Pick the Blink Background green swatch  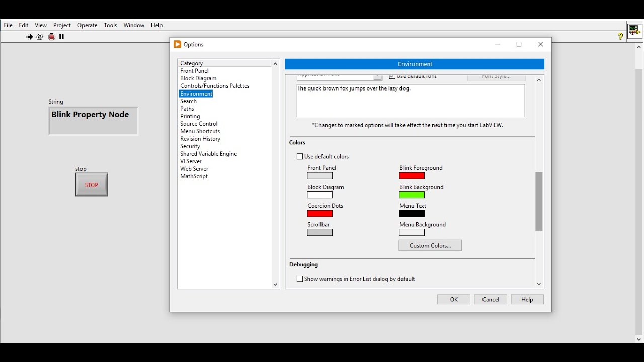click(412, 195)
